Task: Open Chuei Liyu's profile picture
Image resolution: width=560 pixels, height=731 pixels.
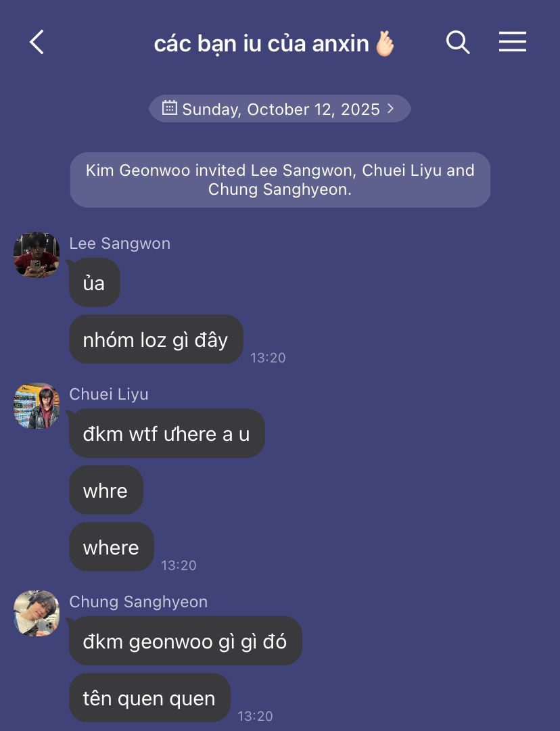Action: (x=37, y=406)
